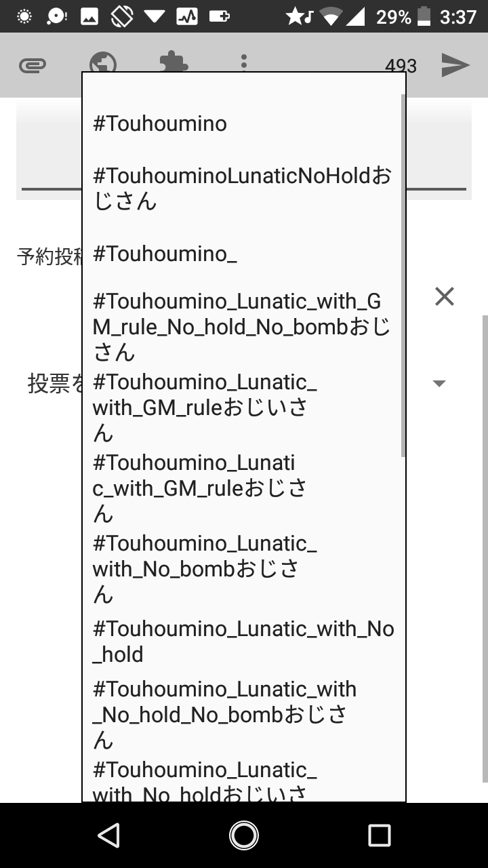Pick #Touhoumino_Lunatic_with_No_hold suggestion

pyautogui.click(x=243, y=642)
